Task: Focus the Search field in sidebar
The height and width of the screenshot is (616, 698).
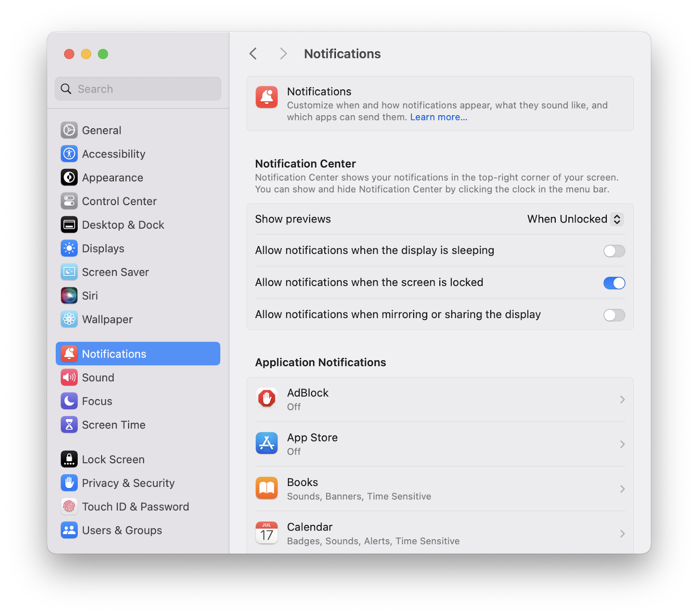Action: pos(138,89)
